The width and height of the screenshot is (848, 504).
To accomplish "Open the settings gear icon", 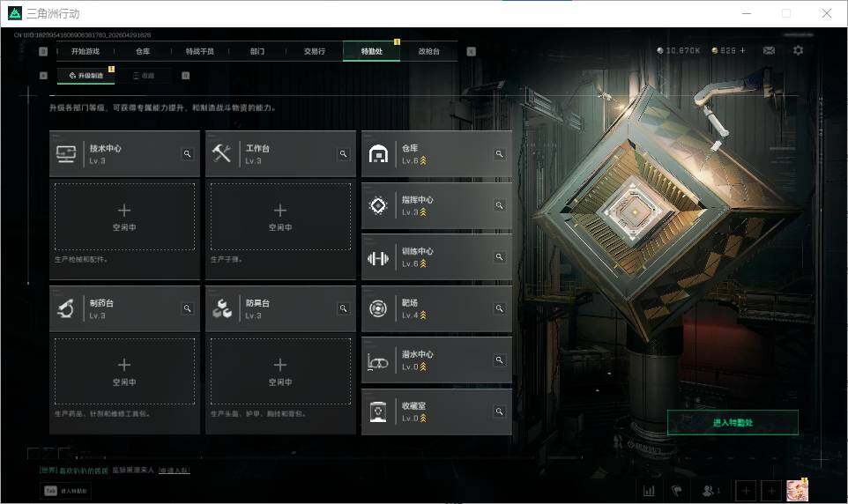I will pyautogui.click(x=798, y=50).
